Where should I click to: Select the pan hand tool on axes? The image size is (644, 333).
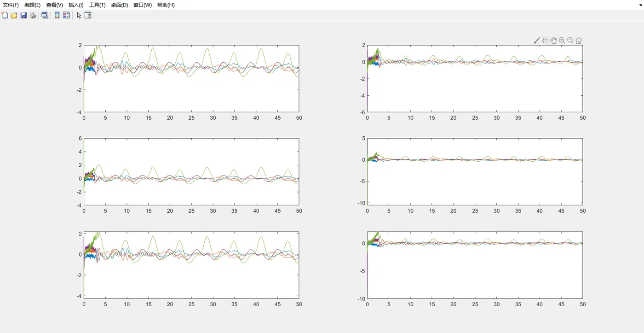(x=554, y=41)
